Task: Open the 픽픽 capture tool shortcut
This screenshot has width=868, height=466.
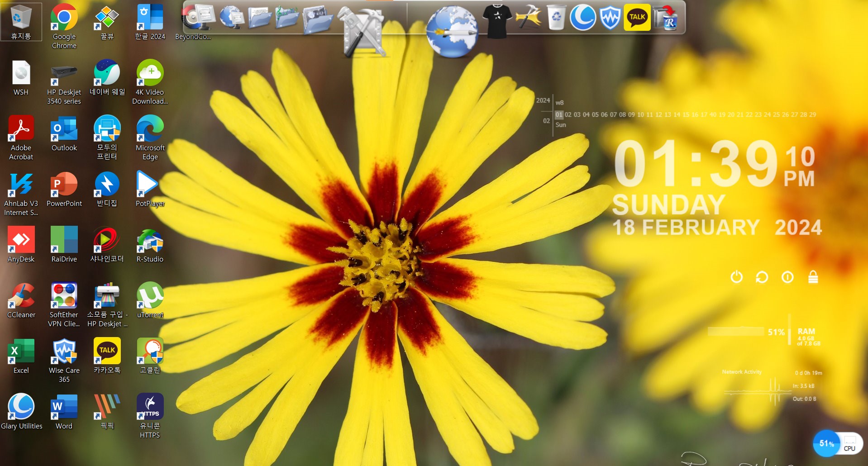Action: (x=107, y=412)
